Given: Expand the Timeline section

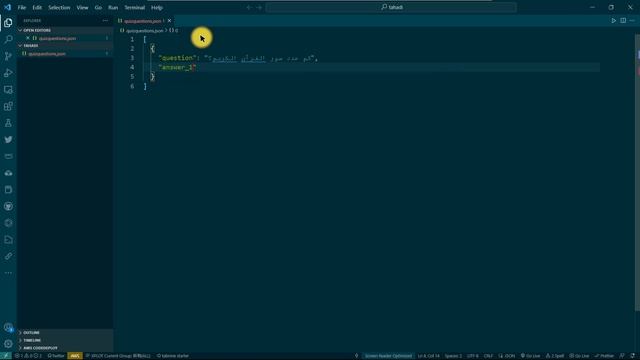Looking at the screenshot, I should click(x=64, y=340).
